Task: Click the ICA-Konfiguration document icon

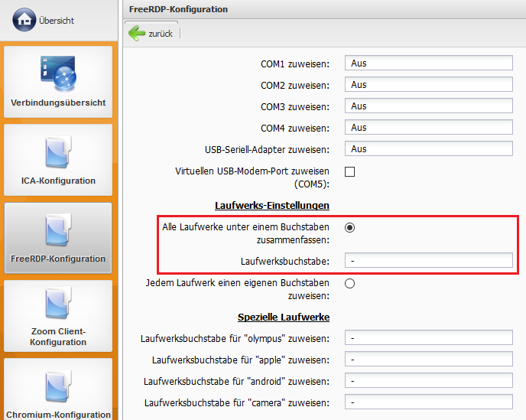Action: point(58,152)
